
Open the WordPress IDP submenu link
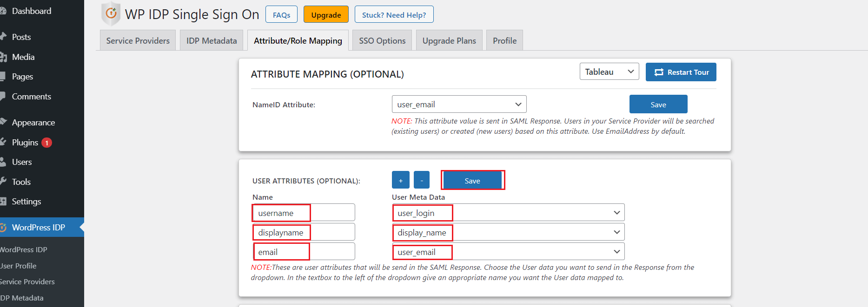(23, 249)
